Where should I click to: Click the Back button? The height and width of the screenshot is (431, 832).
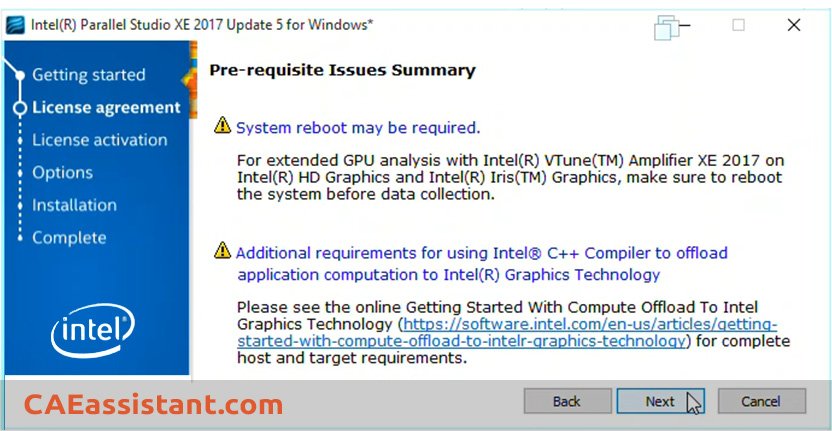pos(567,401)
